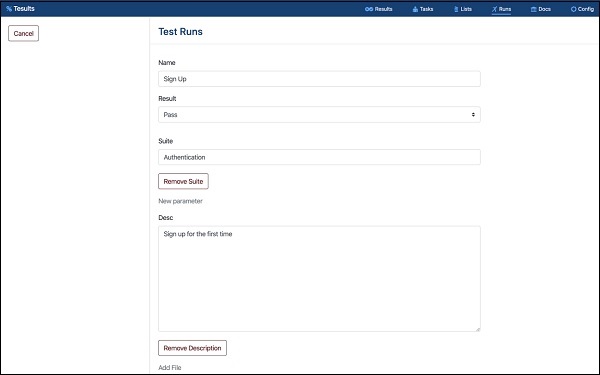
Task: Open the Results tab label
Action: 383,9
